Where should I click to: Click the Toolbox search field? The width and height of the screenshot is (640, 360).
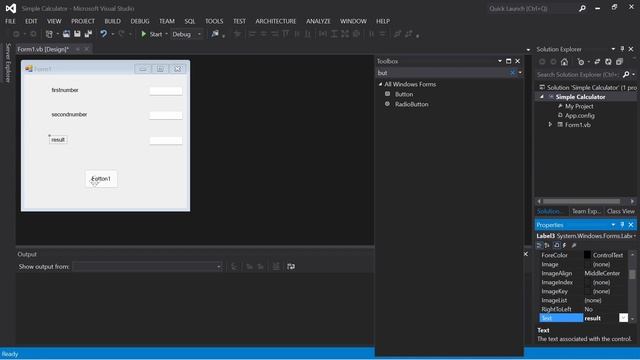(442, 73)
